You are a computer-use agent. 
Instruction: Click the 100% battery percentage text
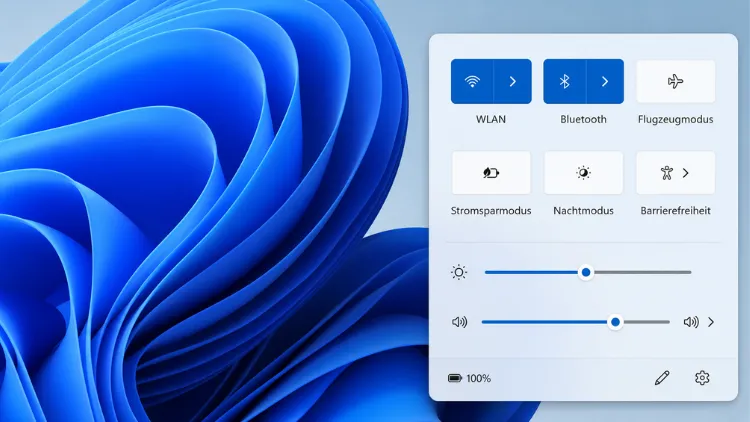[x=478, y=378]
